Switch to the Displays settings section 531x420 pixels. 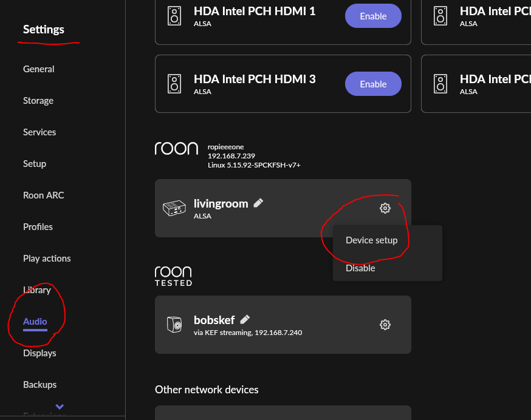point(39,353)
